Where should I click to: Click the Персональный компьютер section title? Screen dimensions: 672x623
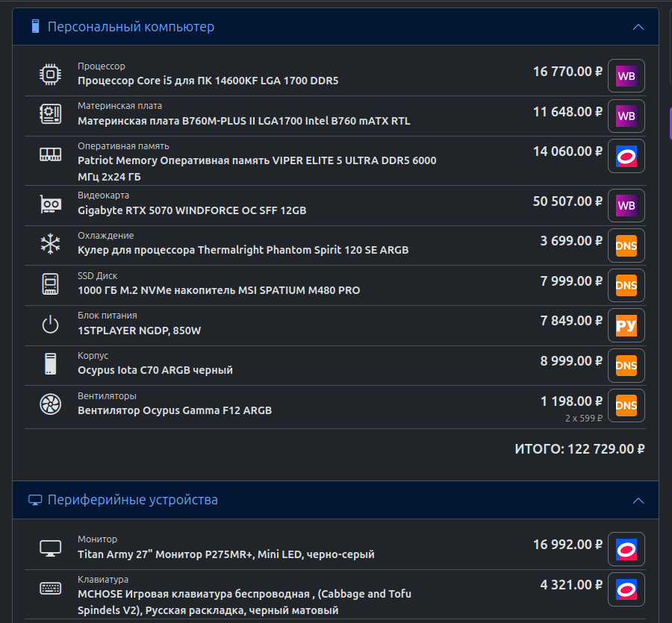131,27
